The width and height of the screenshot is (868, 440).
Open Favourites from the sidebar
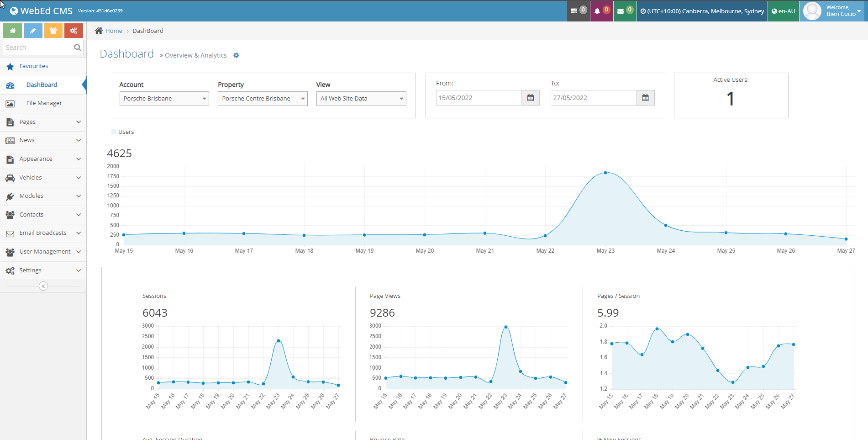pos(34,66)
